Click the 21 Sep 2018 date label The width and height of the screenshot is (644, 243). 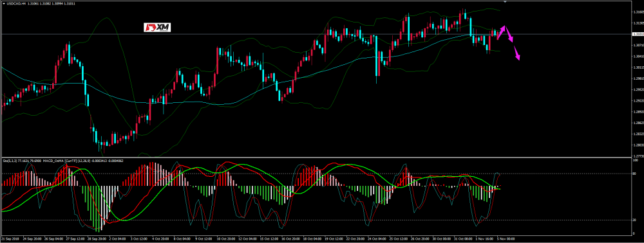10,239
